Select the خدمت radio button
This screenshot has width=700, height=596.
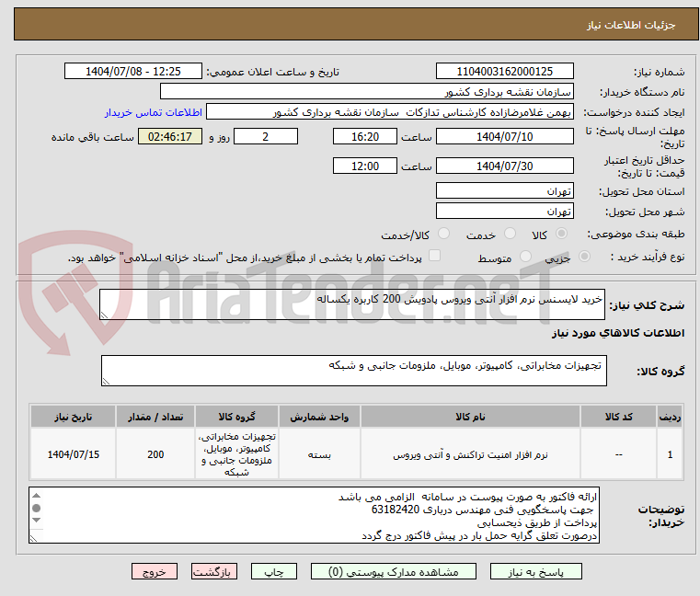tap(510, 234)
